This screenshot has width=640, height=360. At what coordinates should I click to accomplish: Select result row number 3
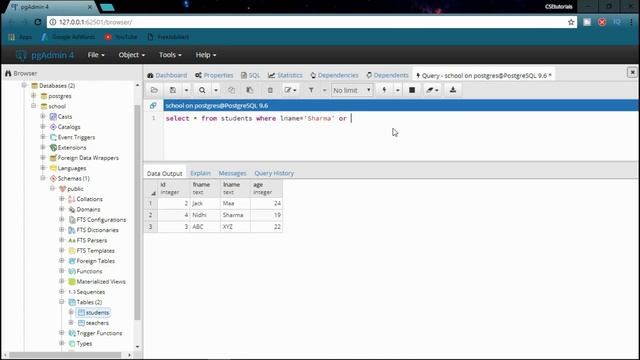[151, 227]
